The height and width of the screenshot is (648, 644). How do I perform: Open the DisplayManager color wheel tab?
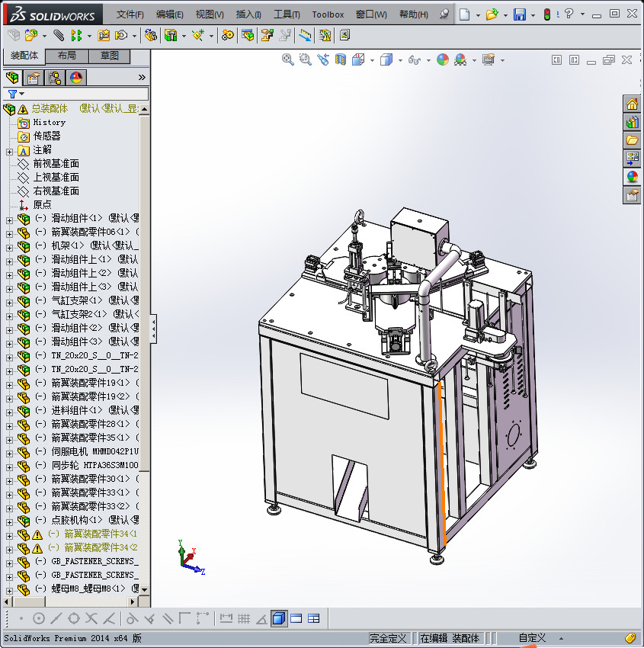click(75, 77)
